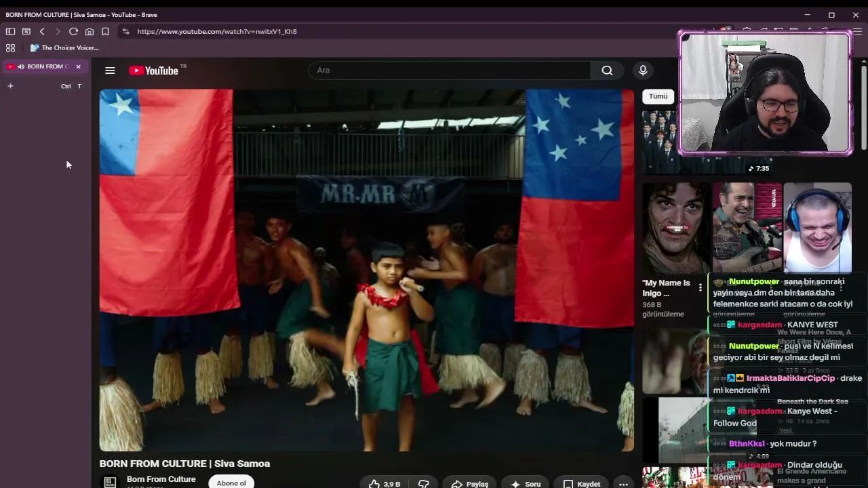
Task: Open the browser home page icon
Action: coord(90,31)
